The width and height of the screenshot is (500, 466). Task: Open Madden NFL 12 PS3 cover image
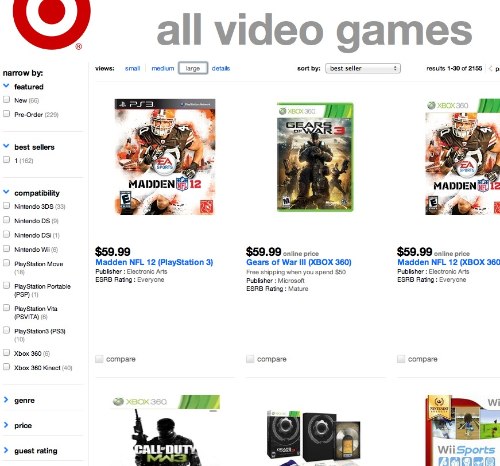click(x=165, y=157)
